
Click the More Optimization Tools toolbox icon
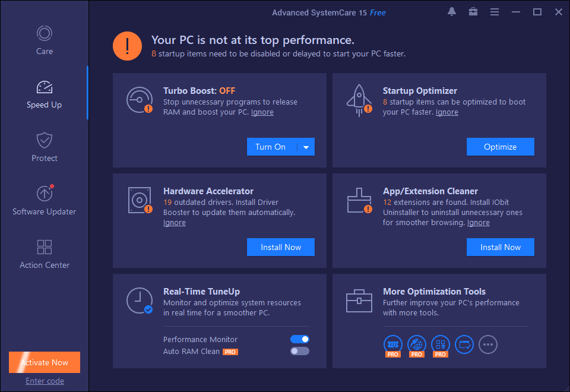tap(359, 301)
